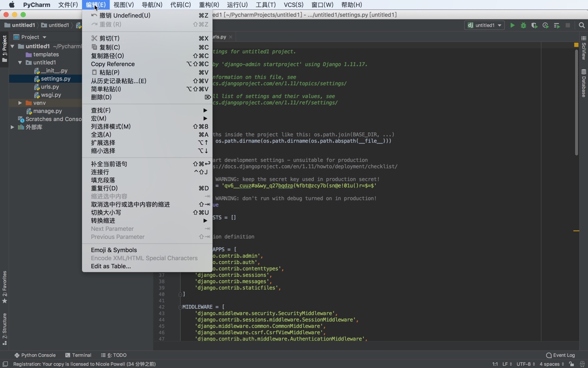Change the LF line separator in status bar
Viewport: 588px width, 368px height.
[507, 364]
